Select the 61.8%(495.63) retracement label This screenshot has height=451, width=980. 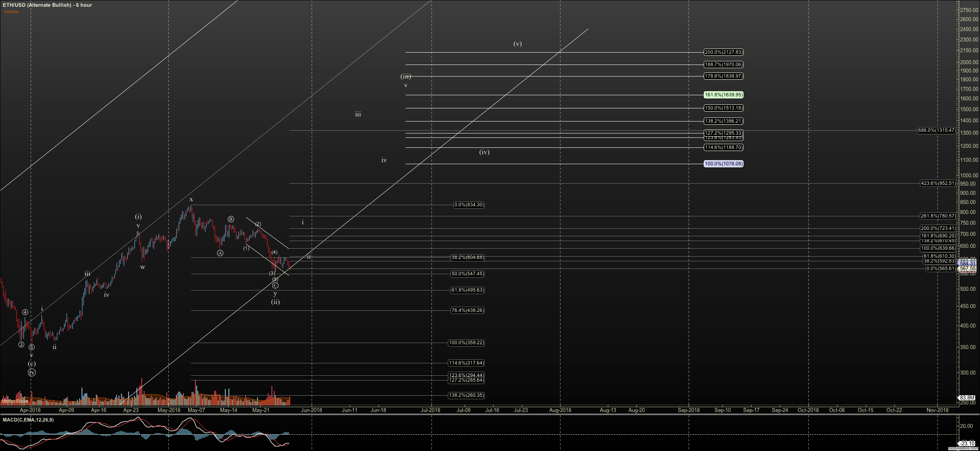click(468, 290)
